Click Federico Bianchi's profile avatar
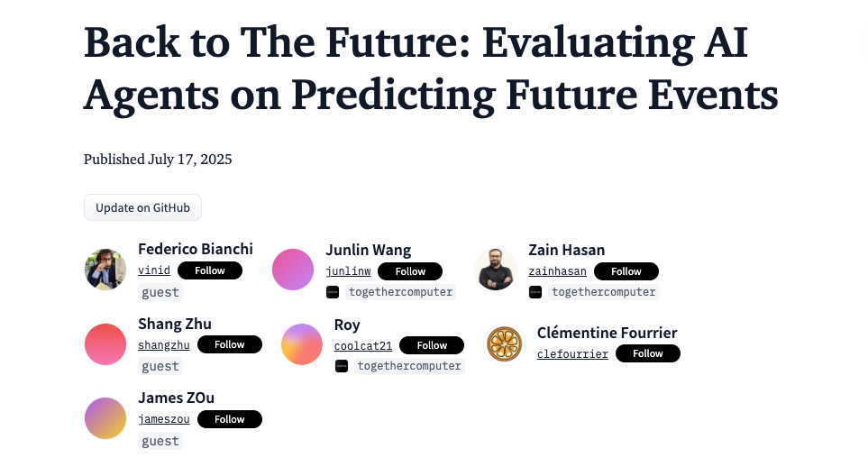868x476 pixels. pos(105,270)
